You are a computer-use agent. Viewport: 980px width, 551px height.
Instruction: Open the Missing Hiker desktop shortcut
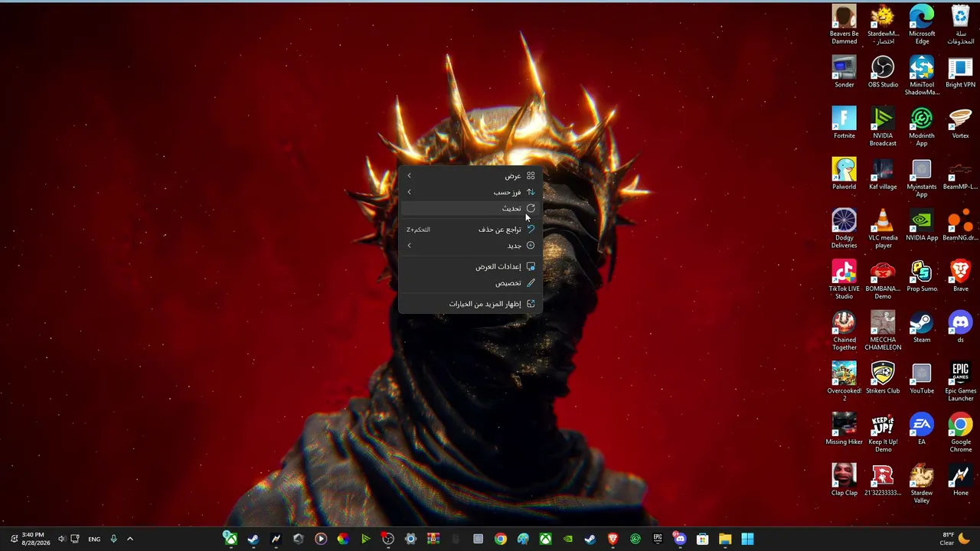(x=844, y=429)
